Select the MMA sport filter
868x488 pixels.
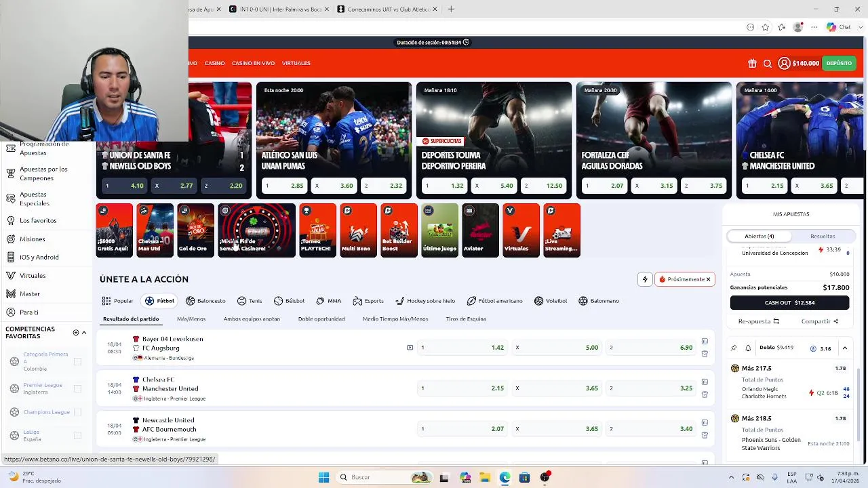328,301
